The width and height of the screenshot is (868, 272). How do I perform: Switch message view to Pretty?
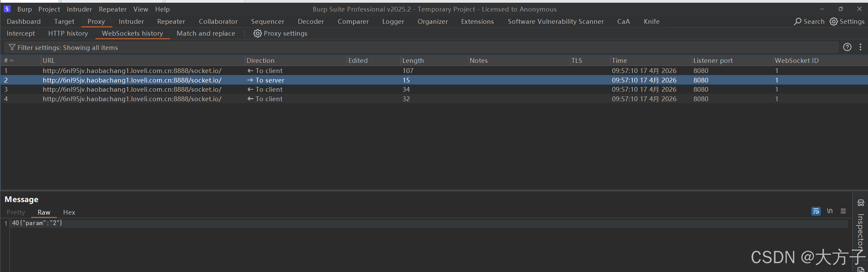pyautogui.click(x=16, y=212)
